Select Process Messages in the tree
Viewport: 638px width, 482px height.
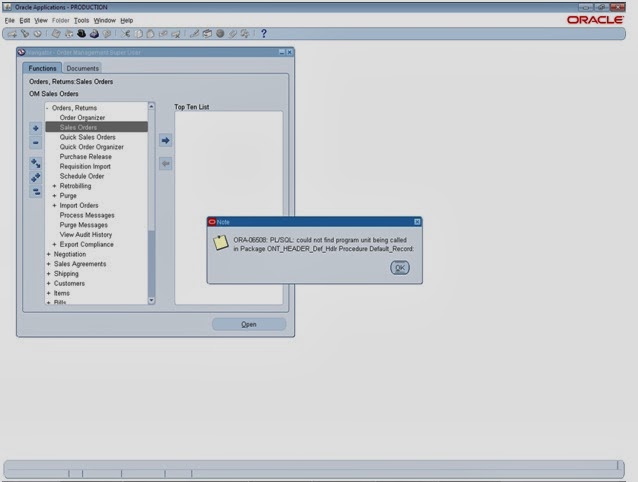pyautogui.click(x=87, y=215)
